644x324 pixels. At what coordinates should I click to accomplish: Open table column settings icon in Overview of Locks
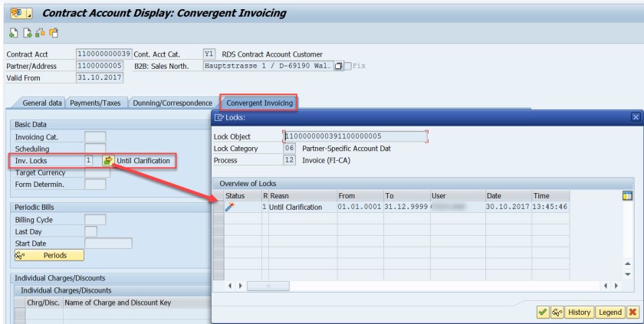click(x=627, y=195)
